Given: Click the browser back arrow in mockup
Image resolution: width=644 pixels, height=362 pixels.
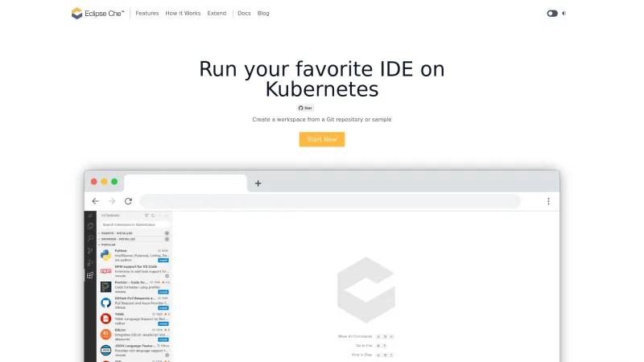Looking at the screenshot, I should tap(95, 201).
